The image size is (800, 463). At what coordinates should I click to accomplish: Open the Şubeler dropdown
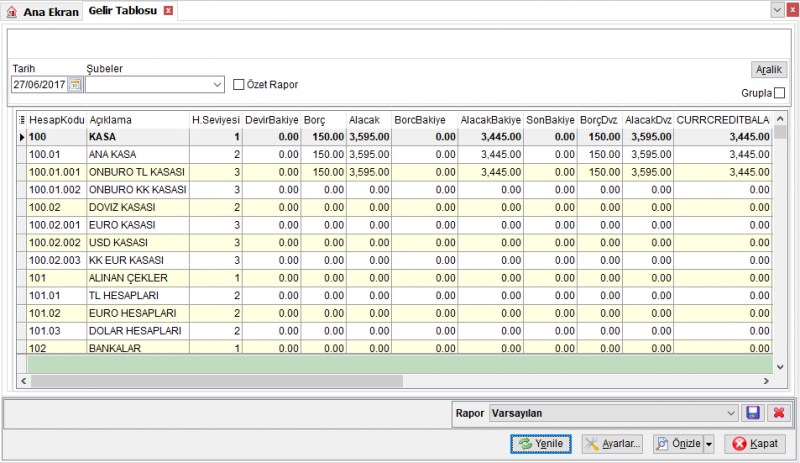click(x=217, y=85)
